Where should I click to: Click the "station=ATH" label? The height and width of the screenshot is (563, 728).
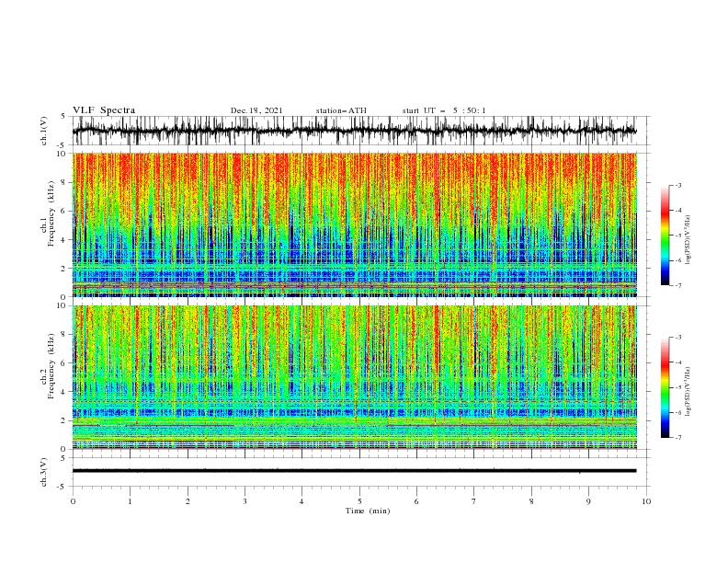pos(341,110)
